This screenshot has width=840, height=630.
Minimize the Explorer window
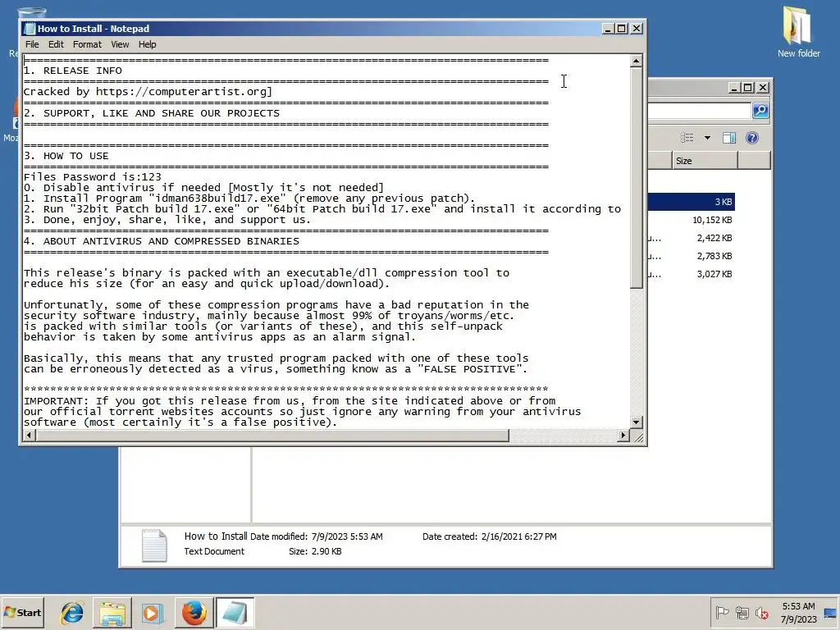click(x=734, y=88)
